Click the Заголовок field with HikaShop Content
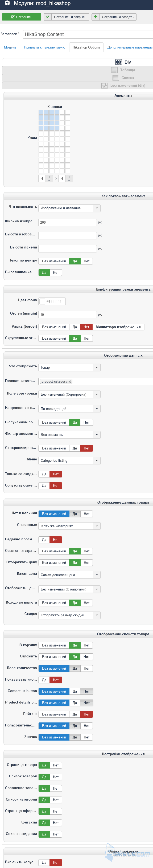Screen dimensions: 153x868 (88, 34)
